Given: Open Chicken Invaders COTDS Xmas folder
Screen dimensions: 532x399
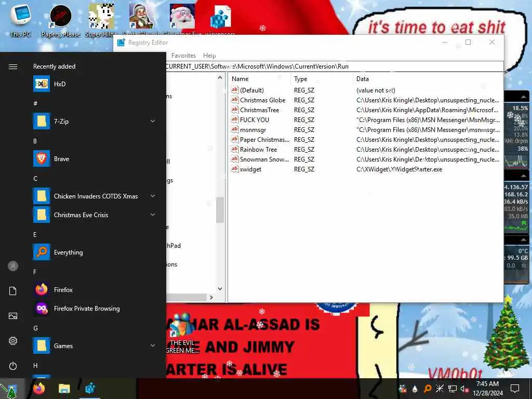Looking at the screenshot, I should point(95,196).
